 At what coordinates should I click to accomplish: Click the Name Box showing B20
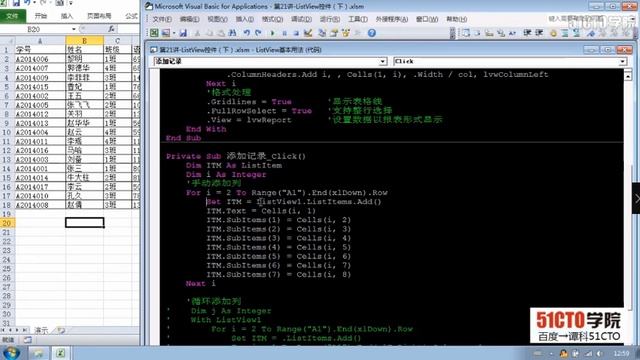(x=35, y=29)
